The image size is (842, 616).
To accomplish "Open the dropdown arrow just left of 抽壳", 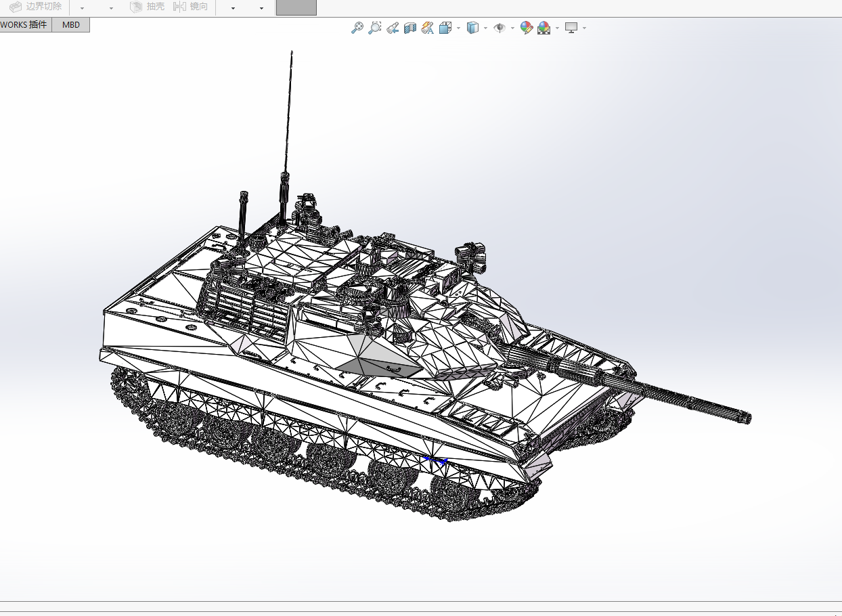I will tap(112, 8).
